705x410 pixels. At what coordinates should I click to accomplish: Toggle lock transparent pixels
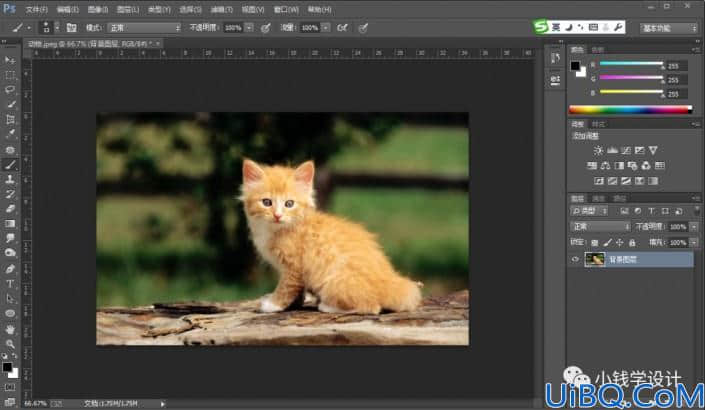click(x=594, y=243)
